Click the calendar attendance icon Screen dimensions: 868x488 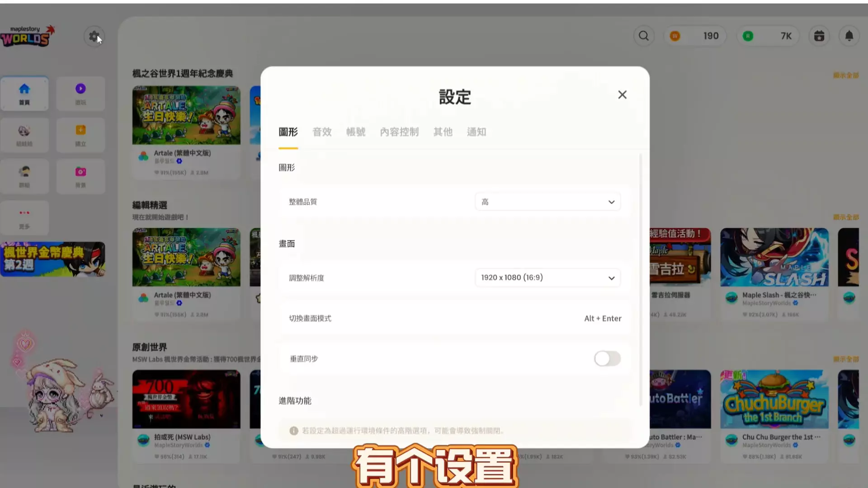coord(819,36)
